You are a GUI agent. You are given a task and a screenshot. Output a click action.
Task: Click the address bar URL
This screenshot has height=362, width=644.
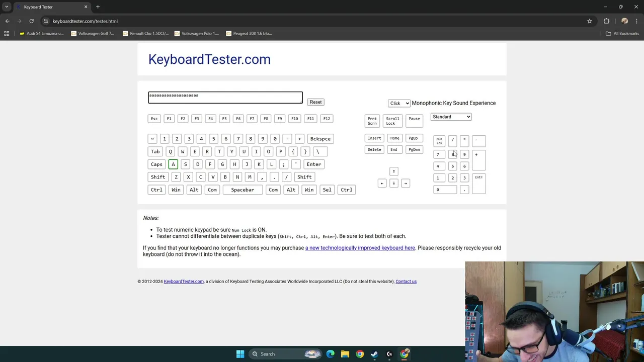tap(85, 21)
